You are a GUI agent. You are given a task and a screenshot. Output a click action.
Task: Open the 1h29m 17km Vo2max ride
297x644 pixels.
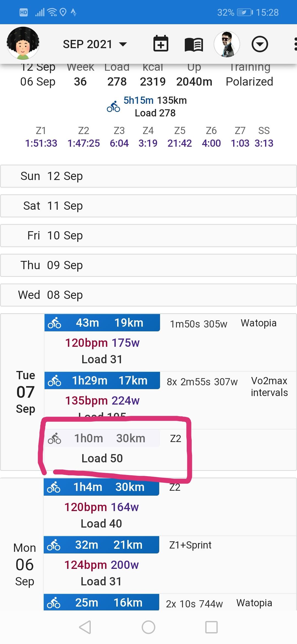pyautogui.click(x=102, y=381)
